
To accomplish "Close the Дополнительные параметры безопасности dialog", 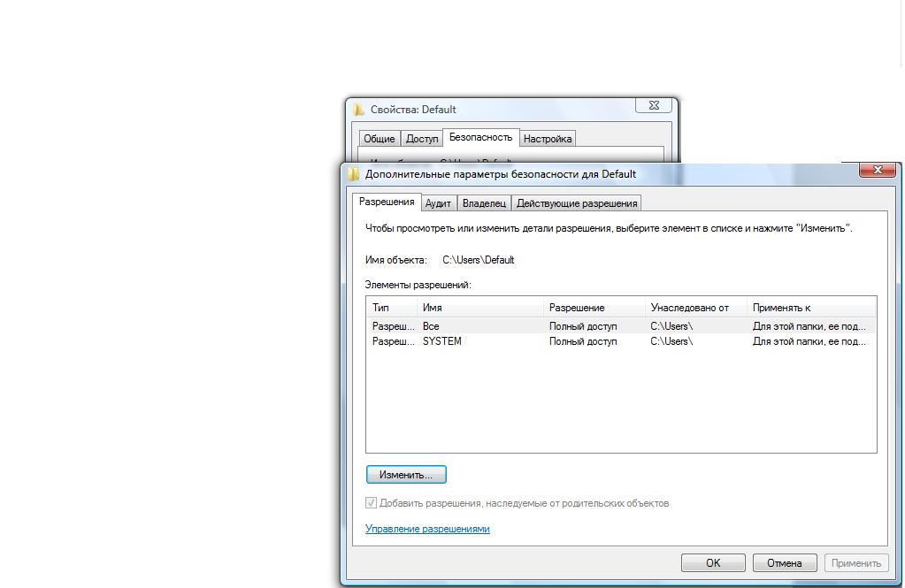I will 877,170.
